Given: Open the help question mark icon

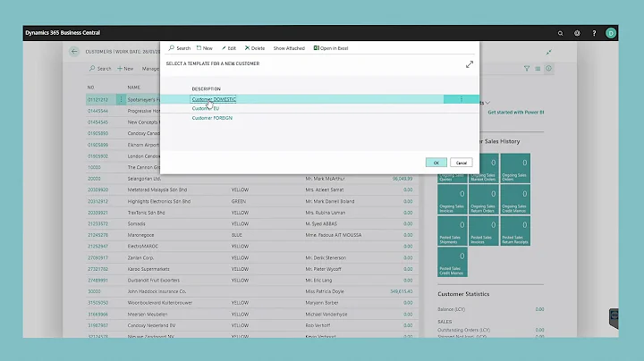Looking at the screenshot, I should pos(594,33).
